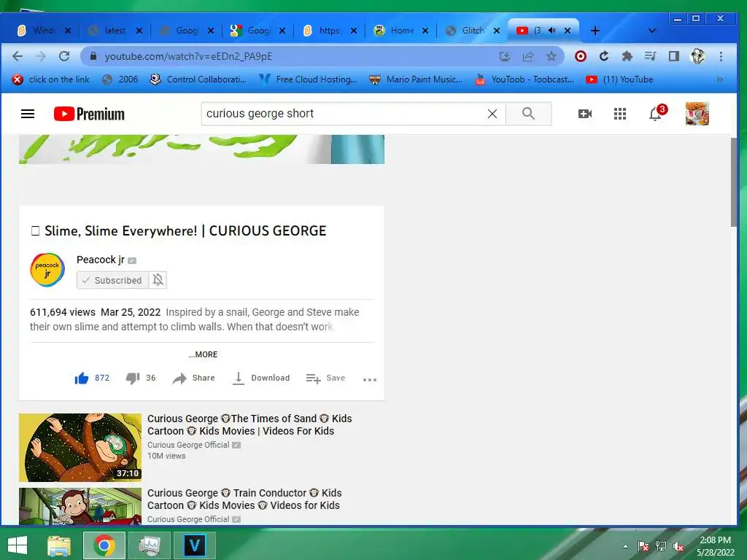The width and height of the screenshot is (747, 560).
Task: Switch to the Home tab
Action: [x=402, y=31]
